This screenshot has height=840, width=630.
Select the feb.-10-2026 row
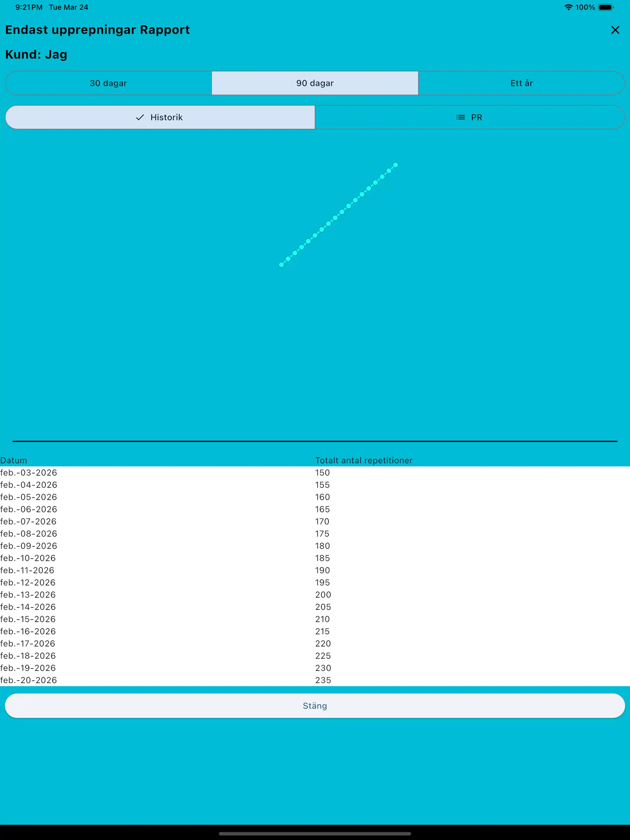[28, 558]
